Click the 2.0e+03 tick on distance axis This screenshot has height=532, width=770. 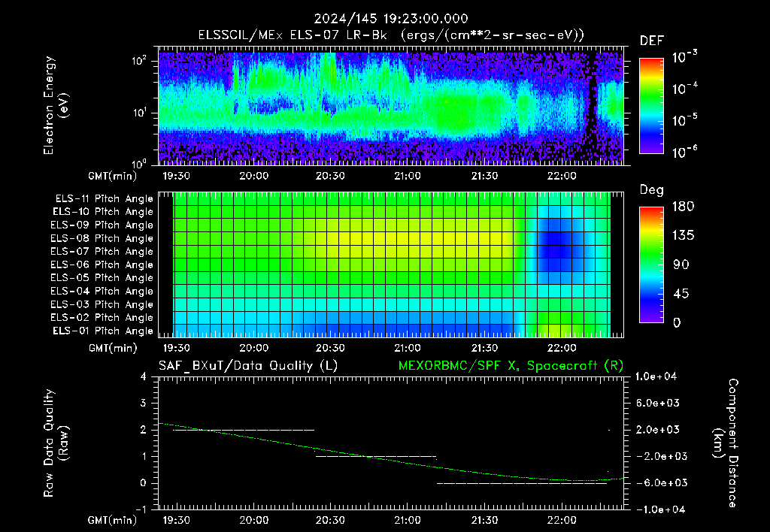[x=658, y=429]
